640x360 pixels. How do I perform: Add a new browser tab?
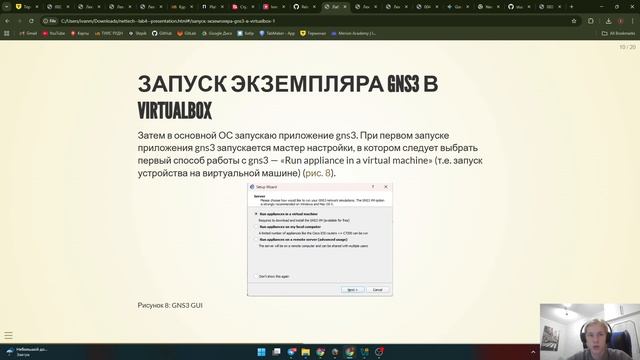571,7
